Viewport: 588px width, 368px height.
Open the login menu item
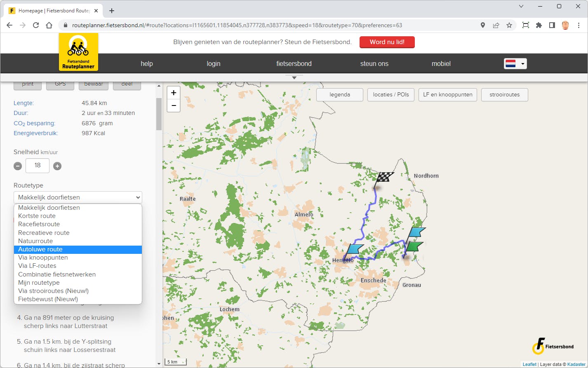(214, 63)
